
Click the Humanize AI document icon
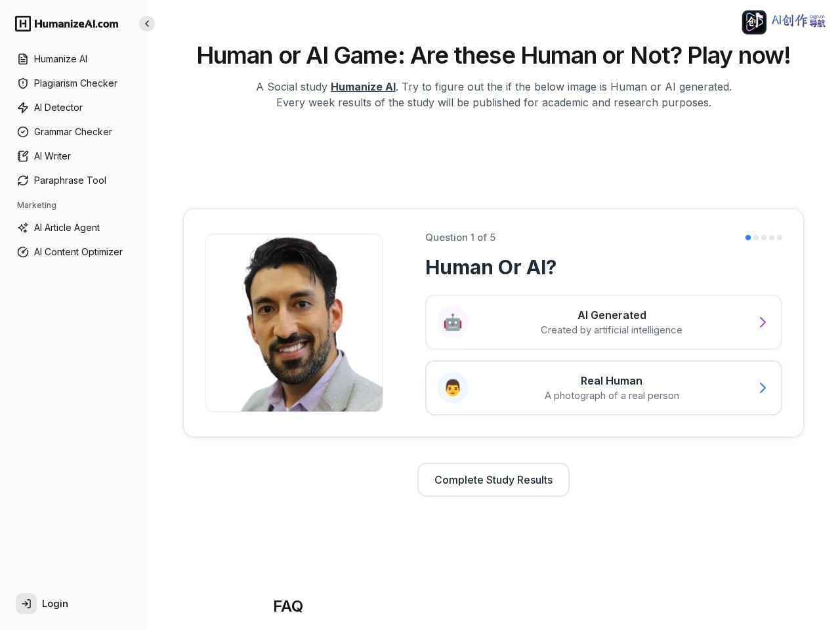23,59
